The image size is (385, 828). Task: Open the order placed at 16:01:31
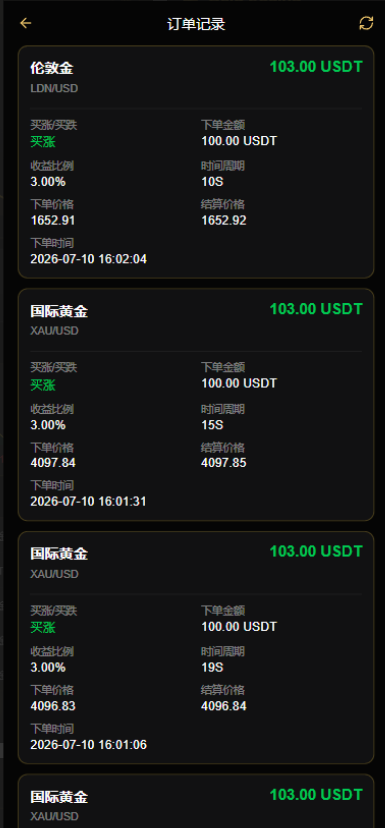[196, 404]
